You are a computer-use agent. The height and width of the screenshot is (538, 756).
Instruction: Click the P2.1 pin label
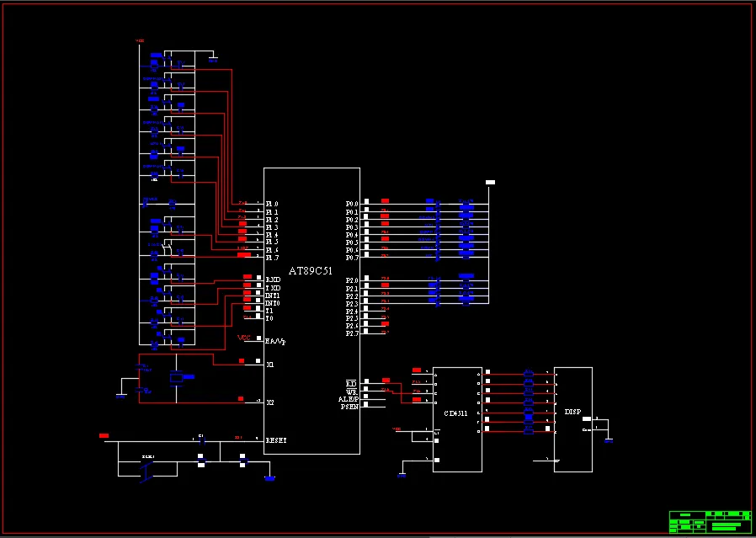point(352,289)
